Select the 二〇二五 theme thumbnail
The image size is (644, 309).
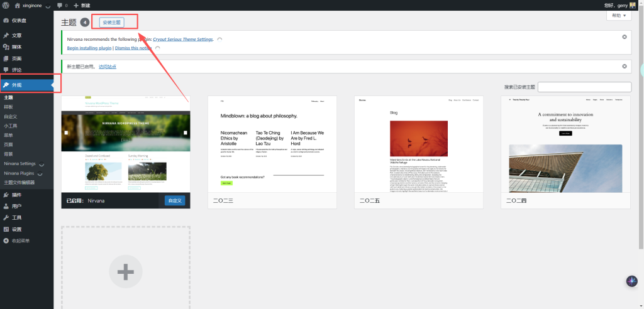(x=419, y=144)
